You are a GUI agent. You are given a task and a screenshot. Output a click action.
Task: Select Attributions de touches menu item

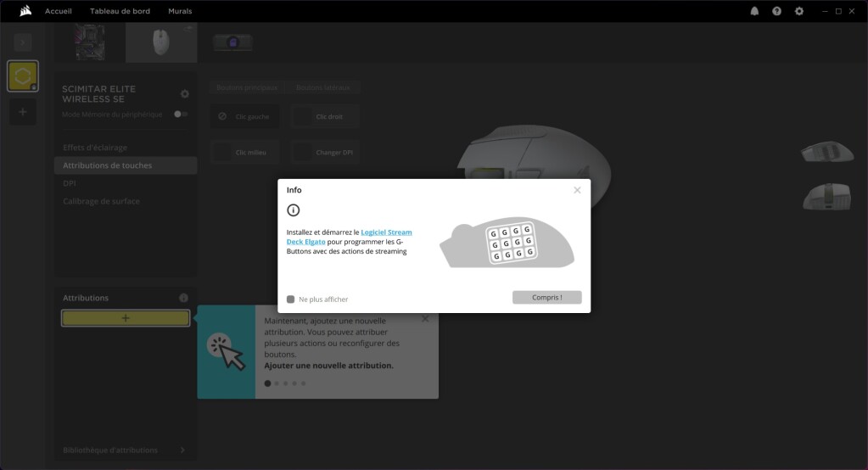tap(126, 165)
